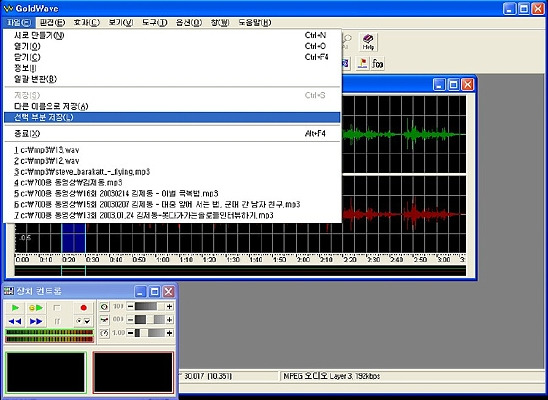Screen dimensions: 548x400
Task: Click the volume icon in device controls
Action: point(104,307)
